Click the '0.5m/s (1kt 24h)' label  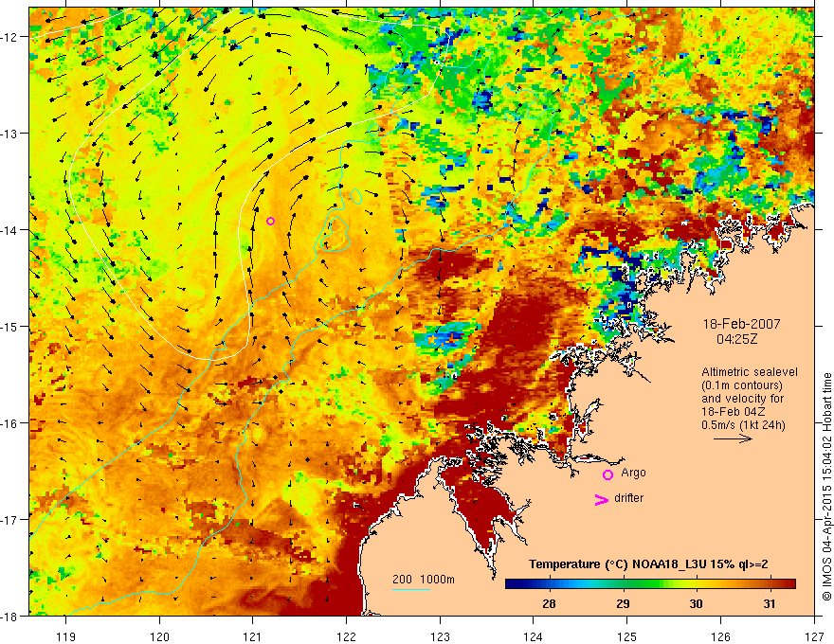click(743, 425)
